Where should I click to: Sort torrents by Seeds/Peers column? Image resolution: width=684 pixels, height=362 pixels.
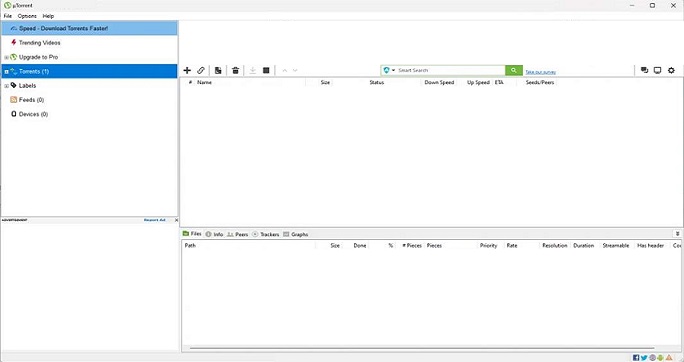coord(540,82)
